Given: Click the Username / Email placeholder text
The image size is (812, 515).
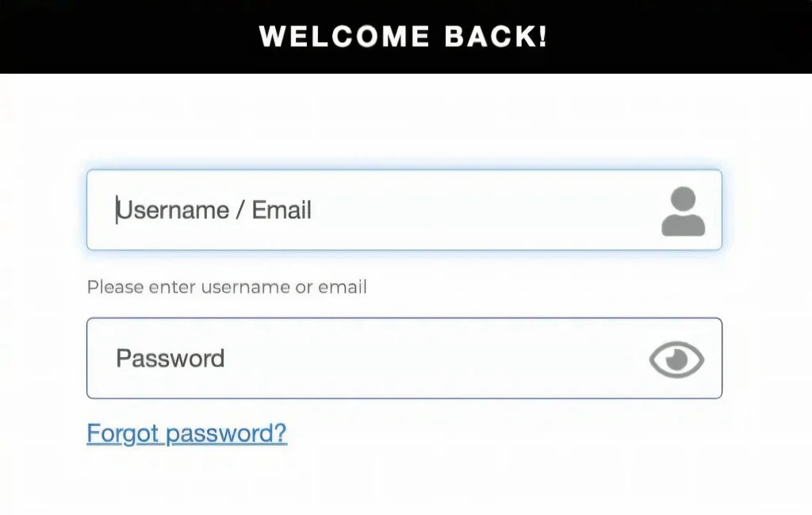Looking at the screenshot, I should 213,210.
